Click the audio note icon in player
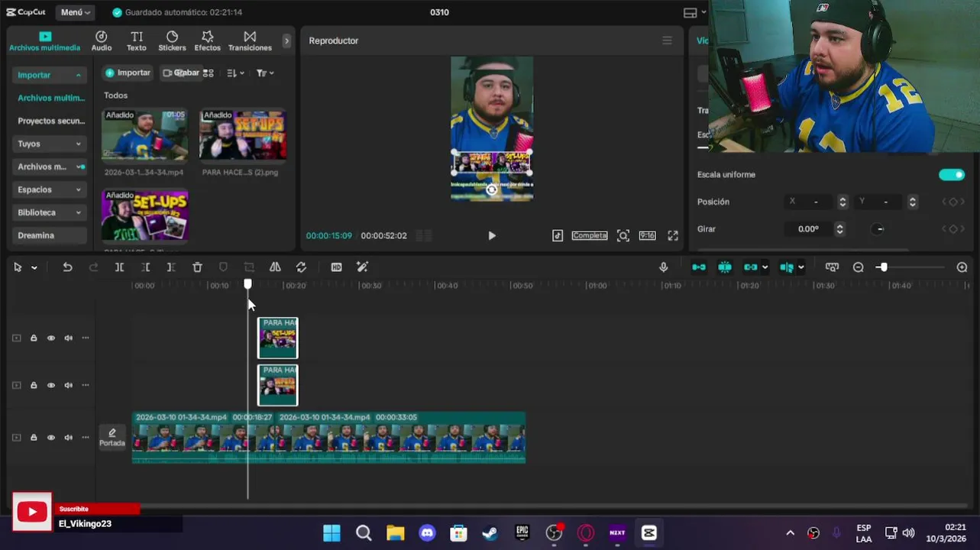This screenshot has height=550, width=980. pyautogui.click(x=558, y=236)
